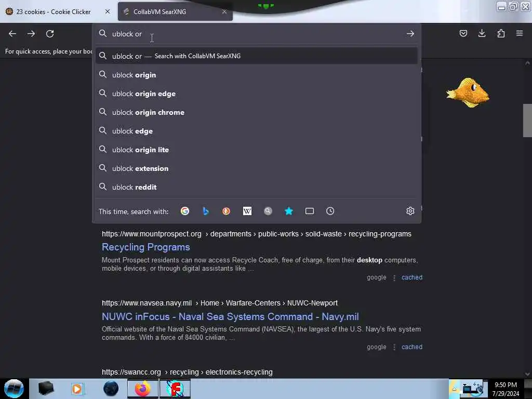Close the CollabVM SearXNG tab

coord(224,11)
